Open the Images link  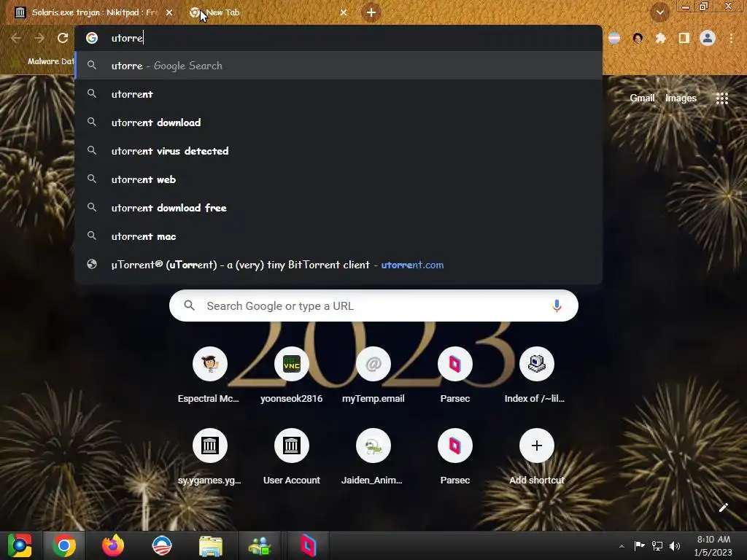point(681,98)
